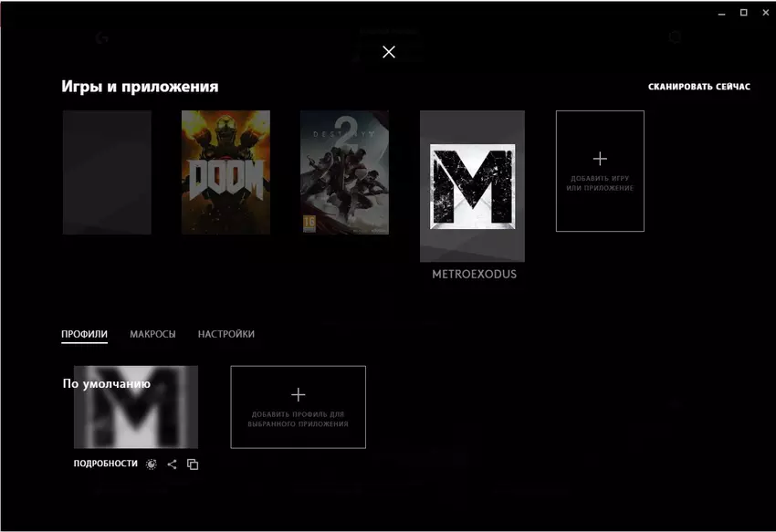Click the plus to add game or application
The height and width of the screenshot is (532, 776).
(600, 171)
